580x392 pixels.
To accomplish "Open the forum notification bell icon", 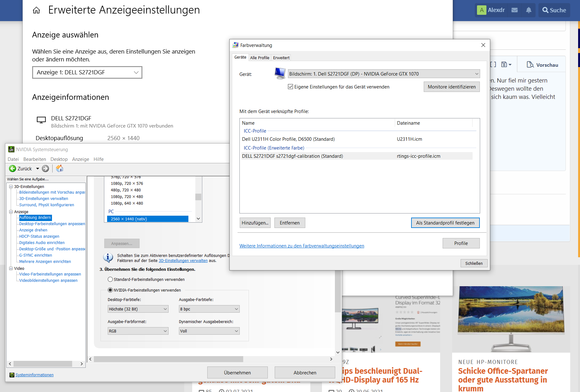I will click(529, 10).
